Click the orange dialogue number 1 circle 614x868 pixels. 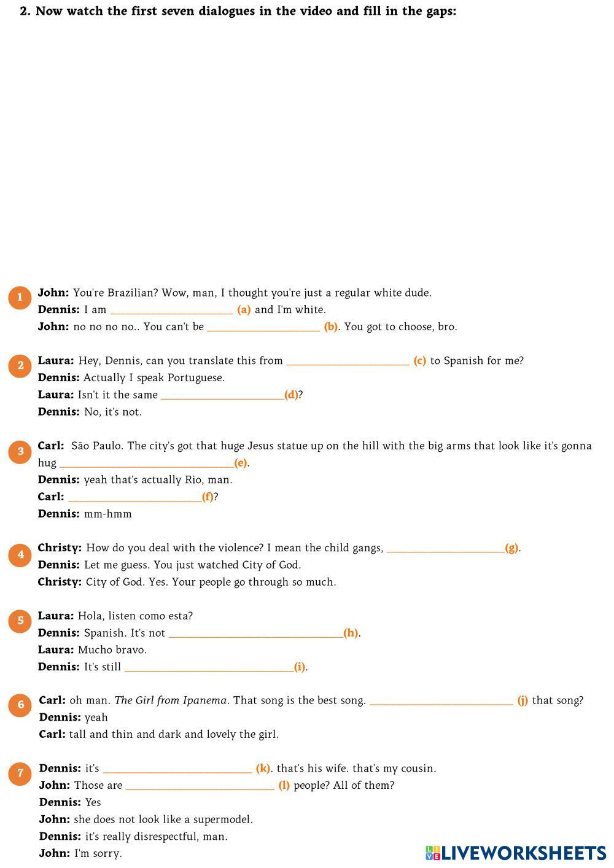click(x=20, y=298)
